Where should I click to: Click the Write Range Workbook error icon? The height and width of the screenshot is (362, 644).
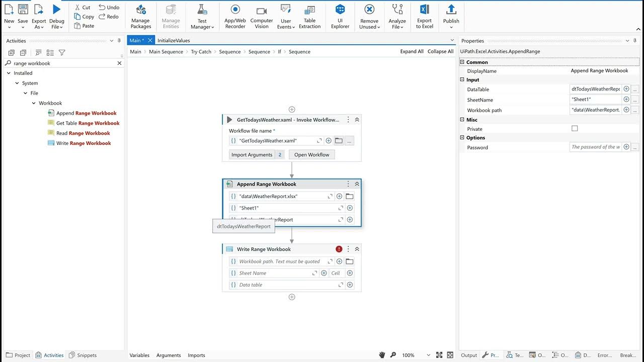coord(339,249)
